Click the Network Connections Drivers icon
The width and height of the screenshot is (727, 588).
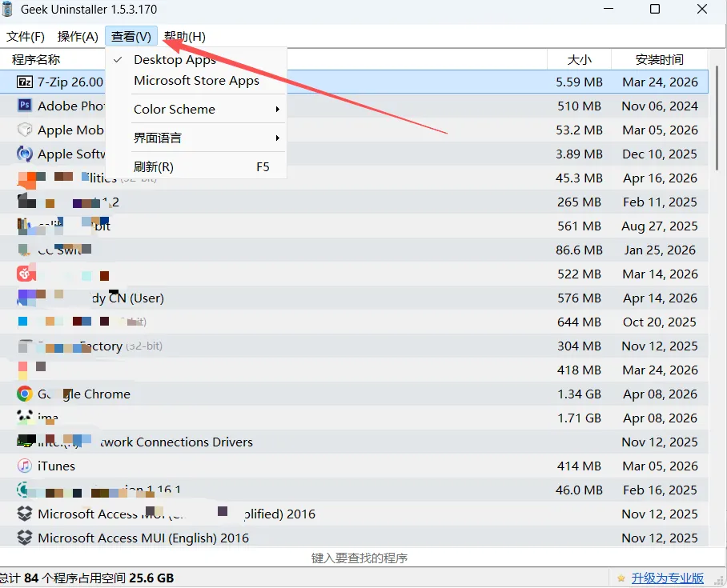pos(26,441)
